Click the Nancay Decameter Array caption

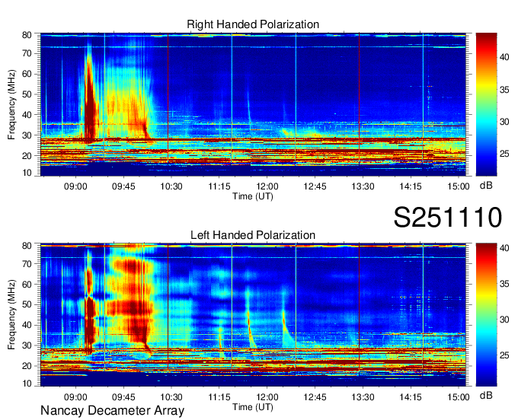coord(112,411)
